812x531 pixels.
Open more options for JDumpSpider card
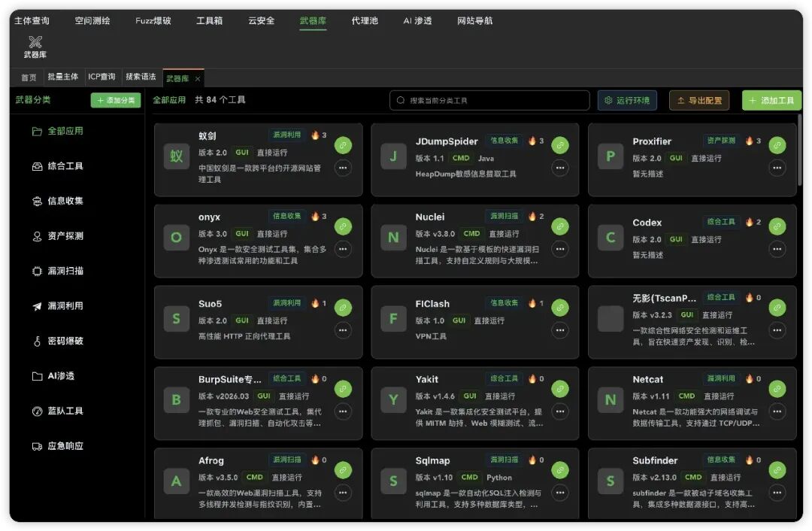pos(560,168)
